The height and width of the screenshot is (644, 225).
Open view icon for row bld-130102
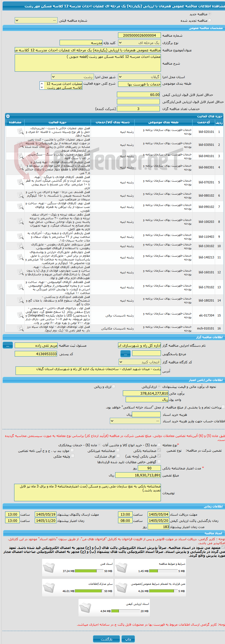click(x=20, y=246)
